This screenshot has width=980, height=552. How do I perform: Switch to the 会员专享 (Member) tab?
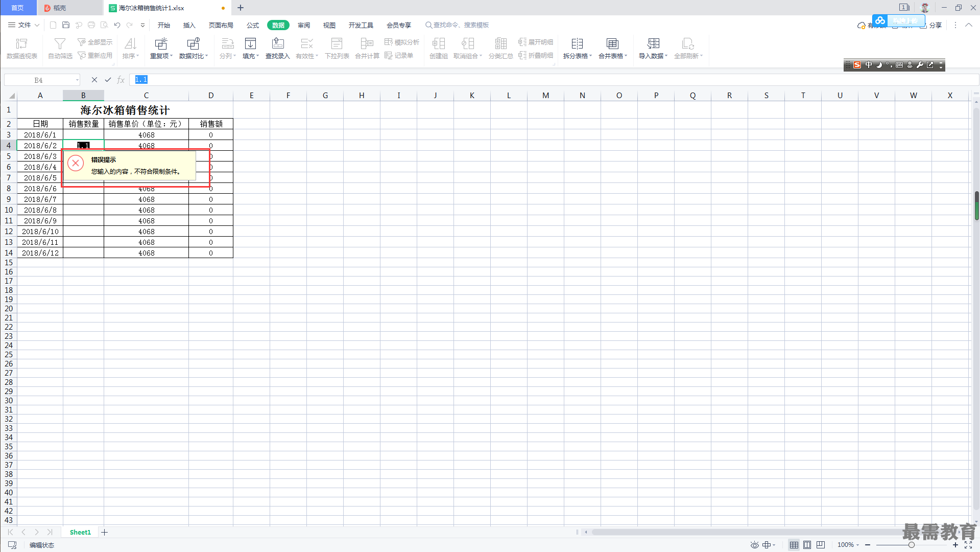(x=399, y=25)
